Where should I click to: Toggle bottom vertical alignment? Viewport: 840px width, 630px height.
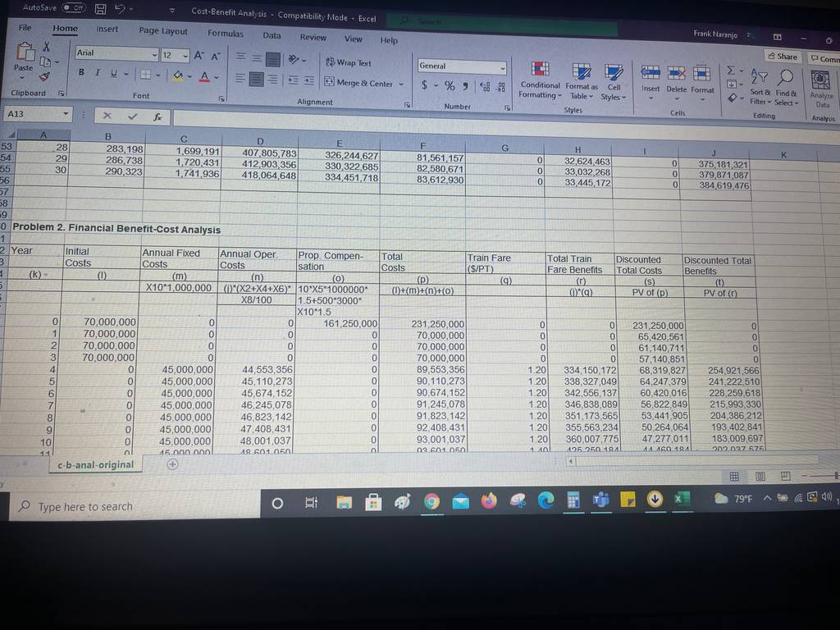[x=273, y=59]
